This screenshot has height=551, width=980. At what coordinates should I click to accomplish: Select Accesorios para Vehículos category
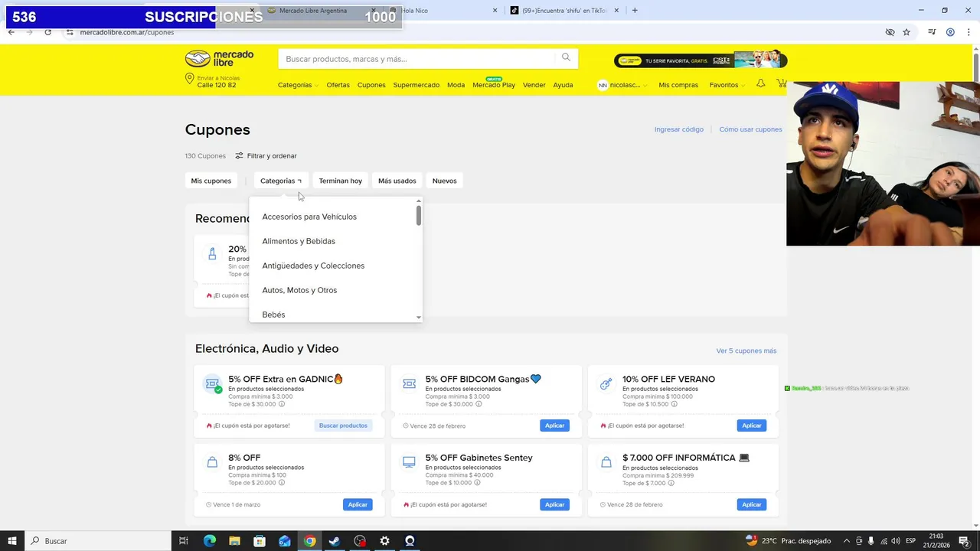(x=309, y=217)
